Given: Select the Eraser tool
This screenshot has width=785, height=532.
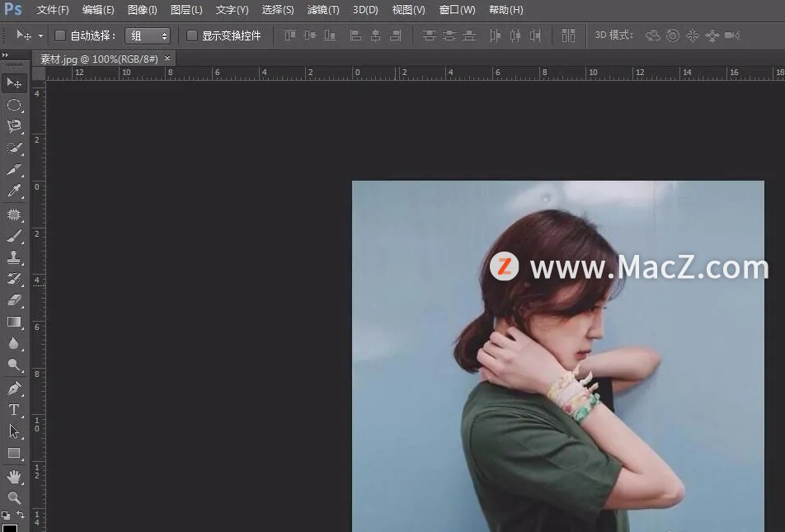Looking at the screenshot, I should (14, 301).
